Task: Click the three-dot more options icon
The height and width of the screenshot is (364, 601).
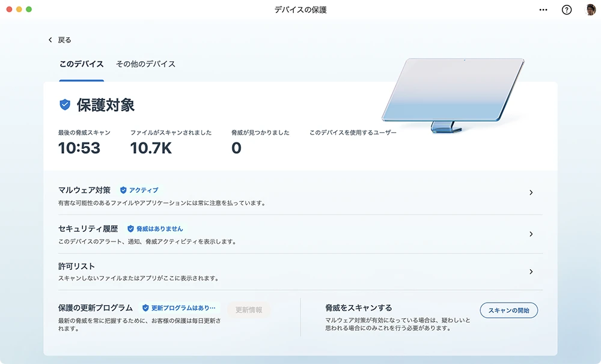Action: pyautogui.click(x=543, y=10)
